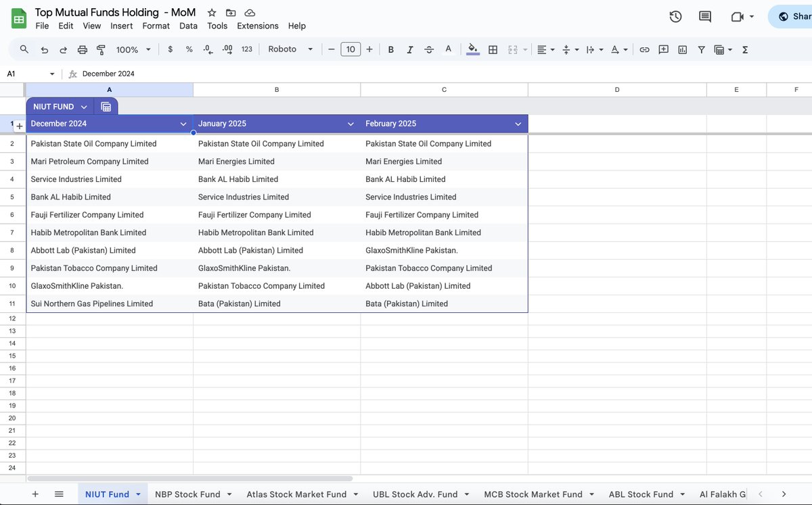Image resolution: width=812 pixels, height=505 pixels.
Task: Toggle bold formatting
Action: (x=390, y=49)
